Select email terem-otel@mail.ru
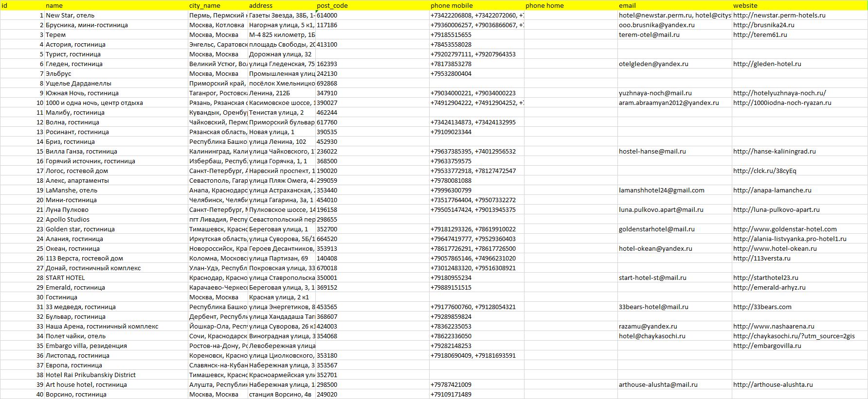 point(649,35)
